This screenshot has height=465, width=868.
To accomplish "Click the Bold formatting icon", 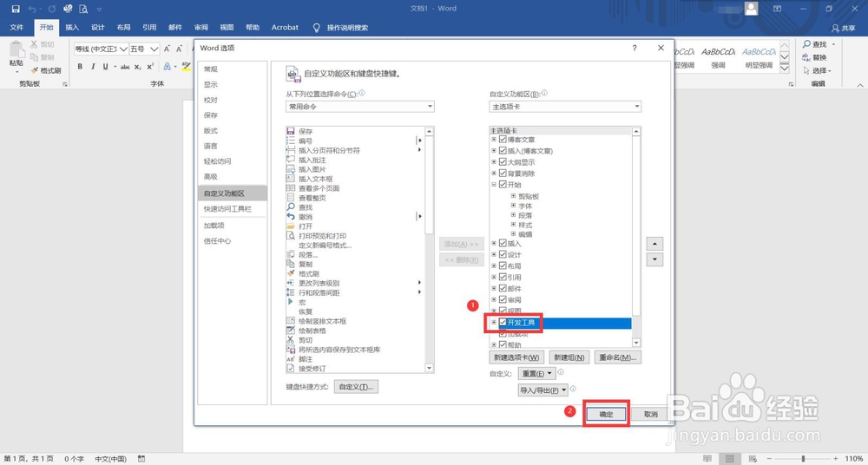I will pos(80,67).
